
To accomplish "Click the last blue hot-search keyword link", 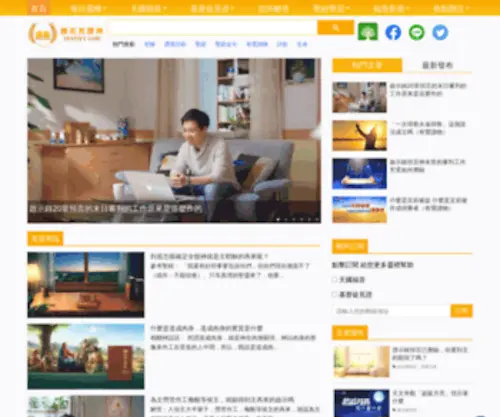I will coord(302,44).
